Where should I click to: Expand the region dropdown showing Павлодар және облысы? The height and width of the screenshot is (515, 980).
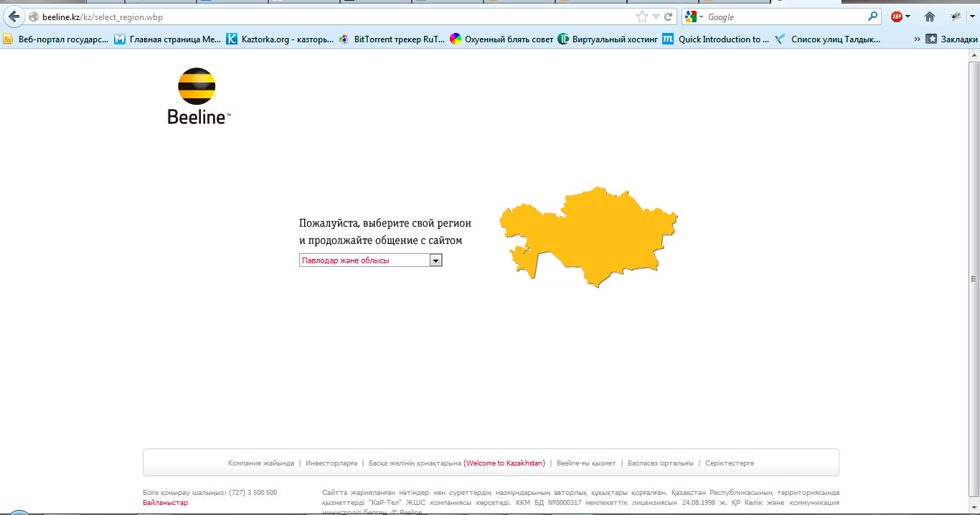tap(435, 260)
